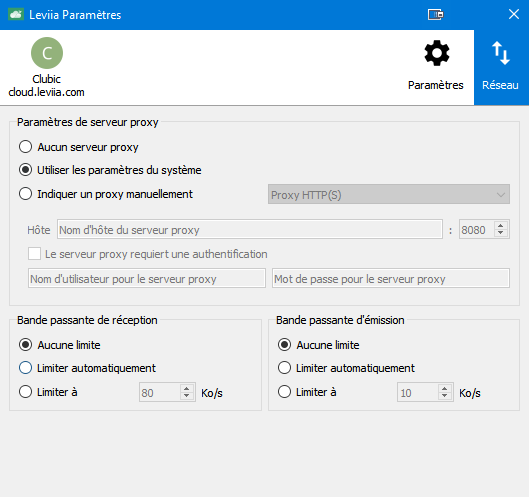Decrease the proxy port number
Viewport: 529px width, 497px height.
(x=501, y=233)
